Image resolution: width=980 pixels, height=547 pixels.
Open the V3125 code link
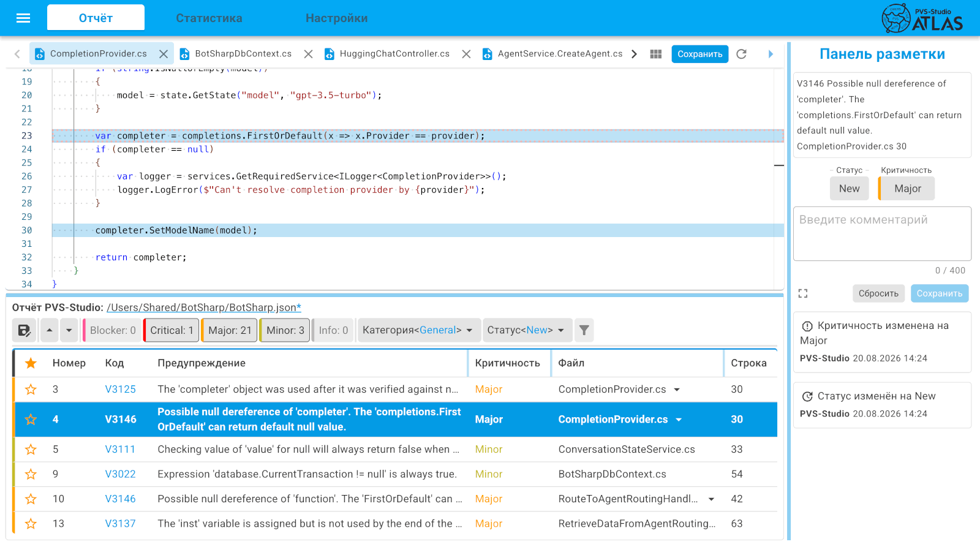120,390
